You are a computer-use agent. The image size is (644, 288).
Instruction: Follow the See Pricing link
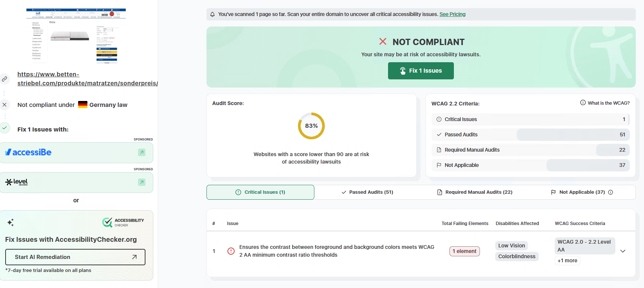click(452, 14)
